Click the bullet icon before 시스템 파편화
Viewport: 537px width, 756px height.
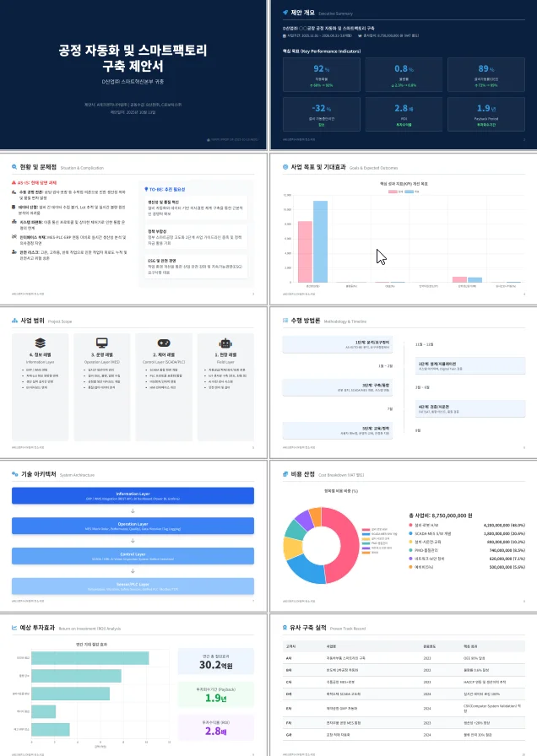tap(14, 222)
